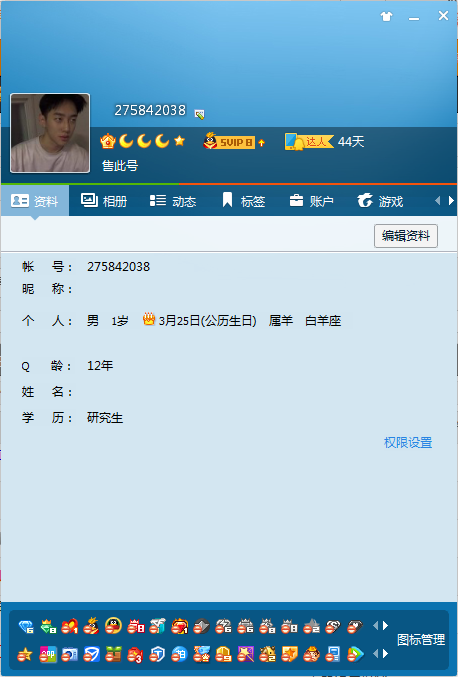Click the 编辑资料 button
The height and width of the screenshot is (677, 458).
click(406, 236)
